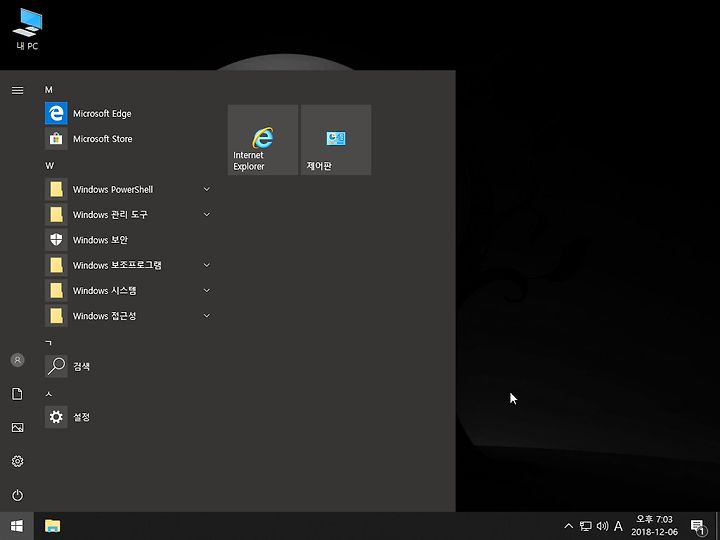Open Microsoft Edge from the app list

point(129,113)
